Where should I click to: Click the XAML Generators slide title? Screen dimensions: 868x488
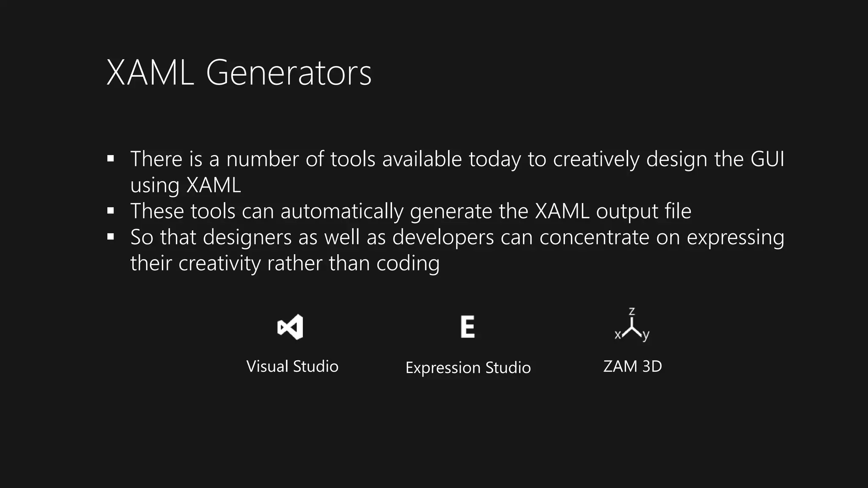click(x=239, y=73)
